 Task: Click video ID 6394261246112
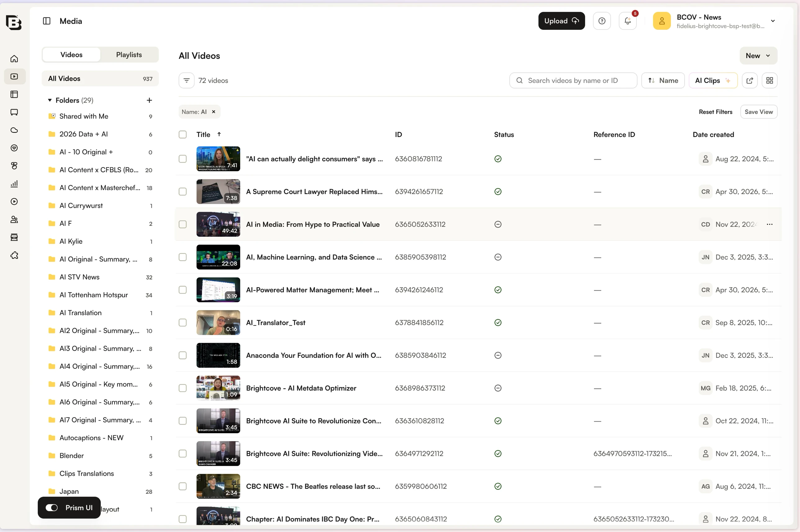(x=419, y=290)
